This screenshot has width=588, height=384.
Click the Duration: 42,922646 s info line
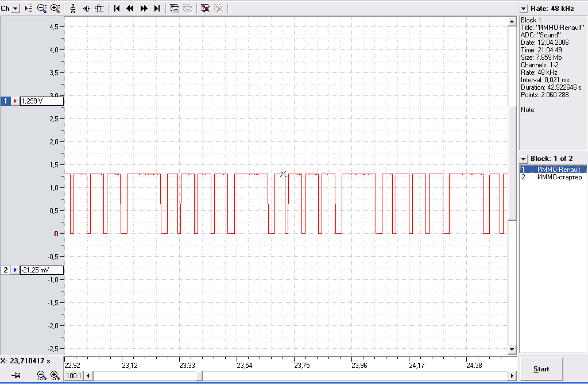(x=551, y=87)
